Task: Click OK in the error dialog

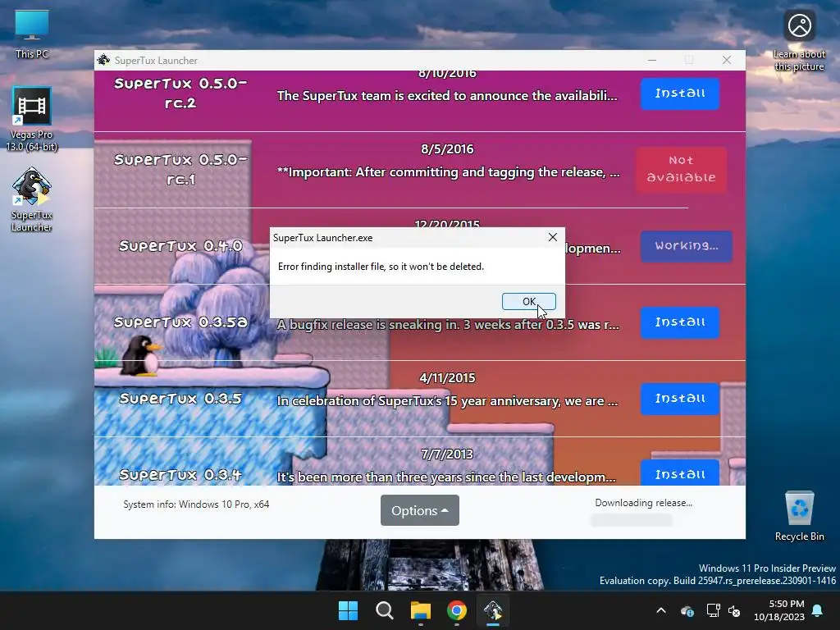Action: coord(529,302)
